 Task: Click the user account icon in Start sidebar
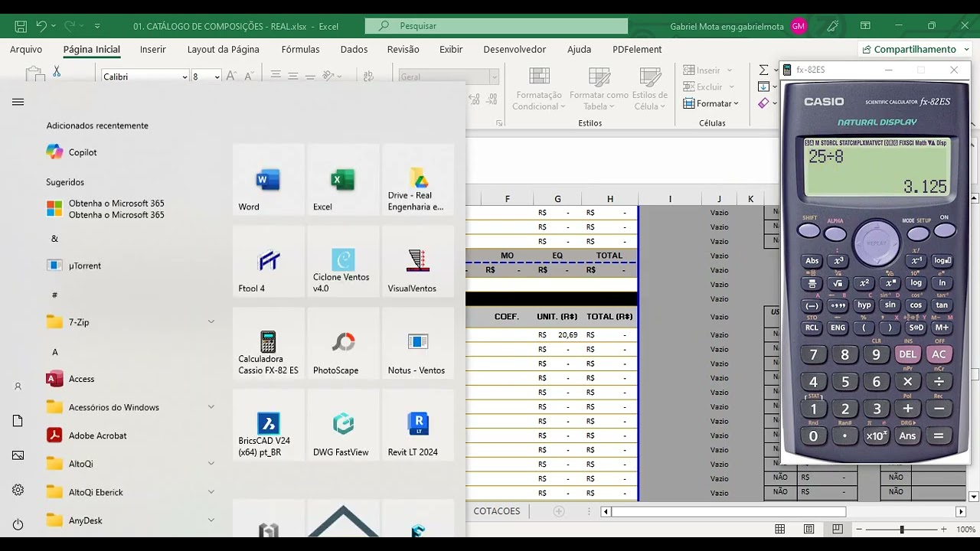[18, 386]
